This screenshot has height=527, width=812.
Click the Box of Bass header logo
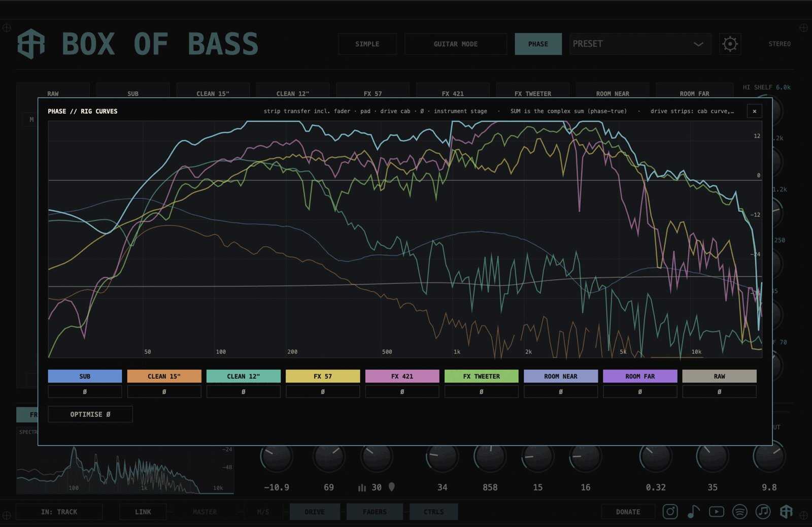coord(31,44)
